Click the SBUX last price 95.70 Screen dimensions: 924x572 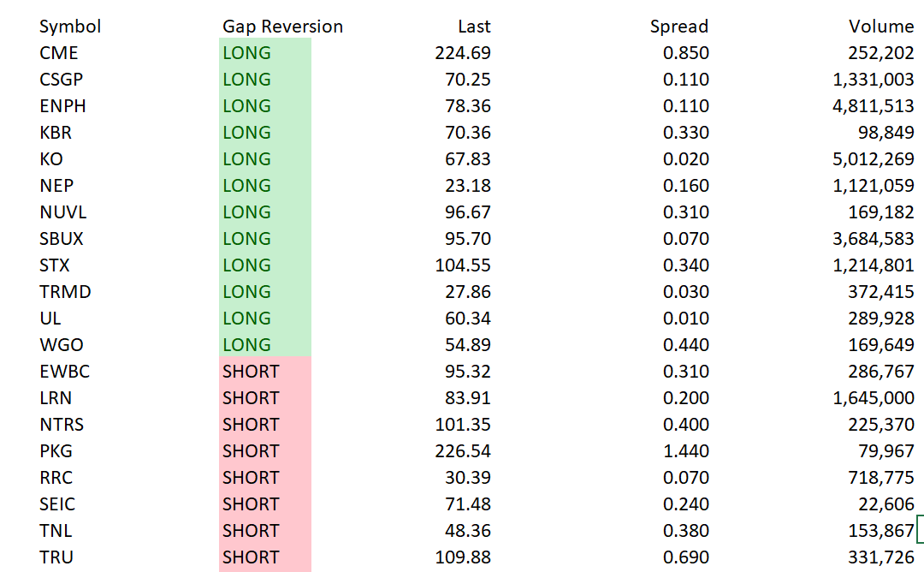tap(468, 239)
